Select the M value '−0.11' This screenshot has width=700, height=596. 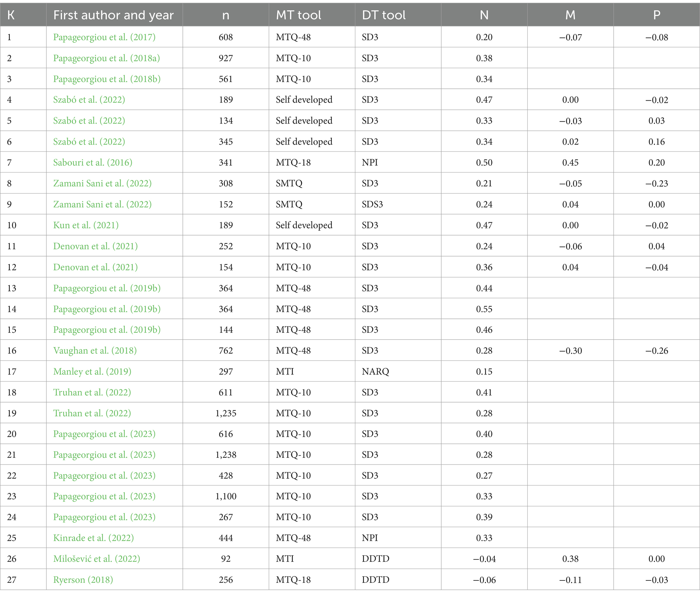click(x=570, y=580)
